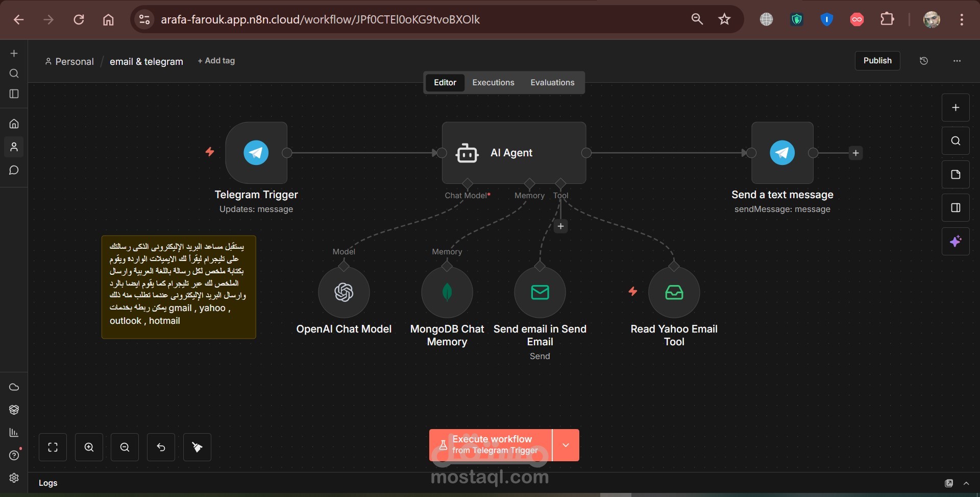
Task: Switch to the Editor tab
Action: point(445,83)
